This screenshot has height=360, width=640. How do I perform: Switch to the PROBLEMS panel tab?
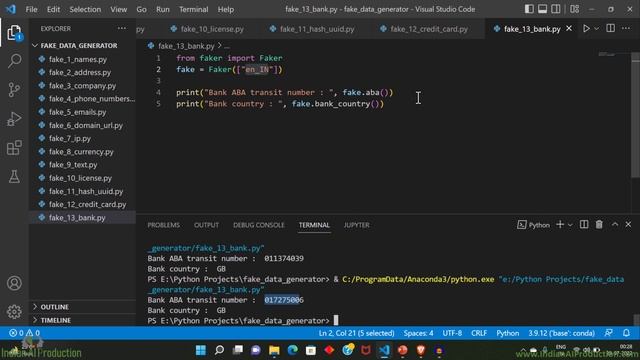point(163,225)
